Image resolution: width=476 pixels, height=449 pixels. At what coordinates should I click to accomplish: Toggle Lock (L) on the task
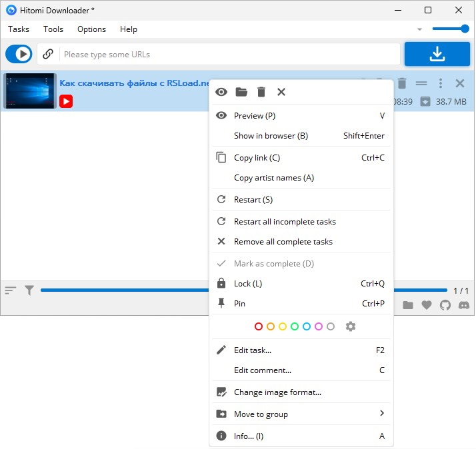(x=301, y=284)
